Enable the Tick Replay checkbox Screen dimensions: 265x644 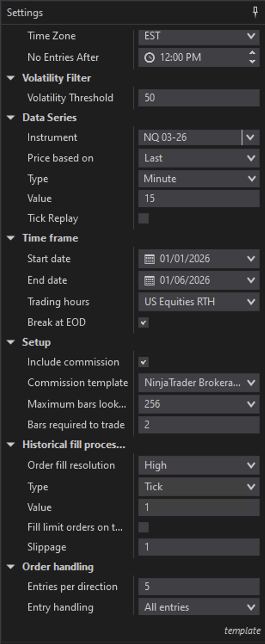point(144,218)
